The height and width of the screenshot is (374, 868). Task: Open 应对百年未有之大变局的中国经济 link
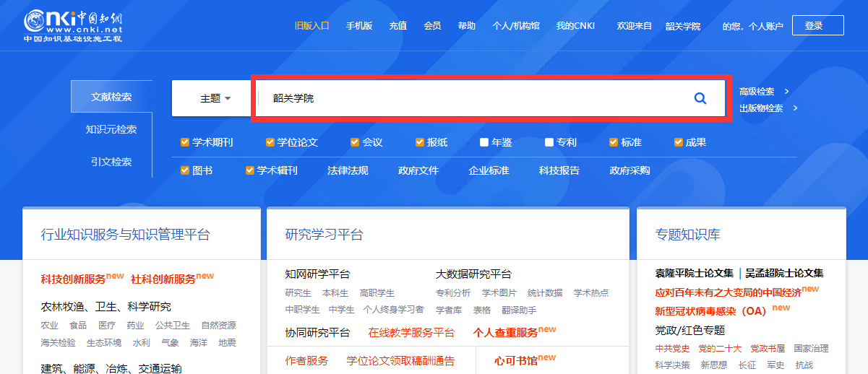click(x=729, y=293)
